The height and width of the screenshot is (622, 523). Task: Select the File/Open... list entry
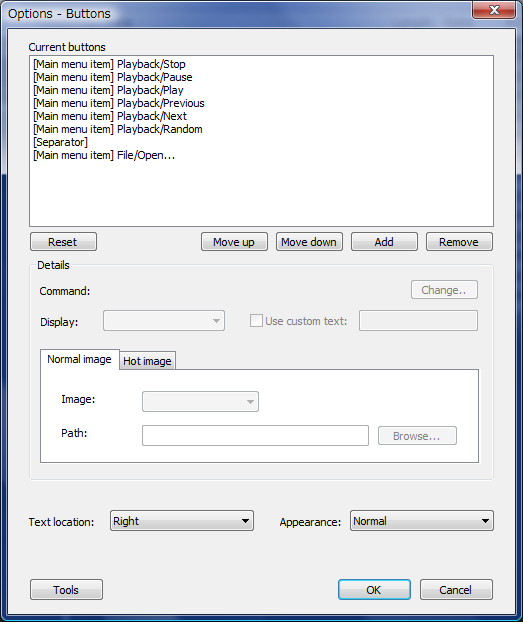point(104,155)
